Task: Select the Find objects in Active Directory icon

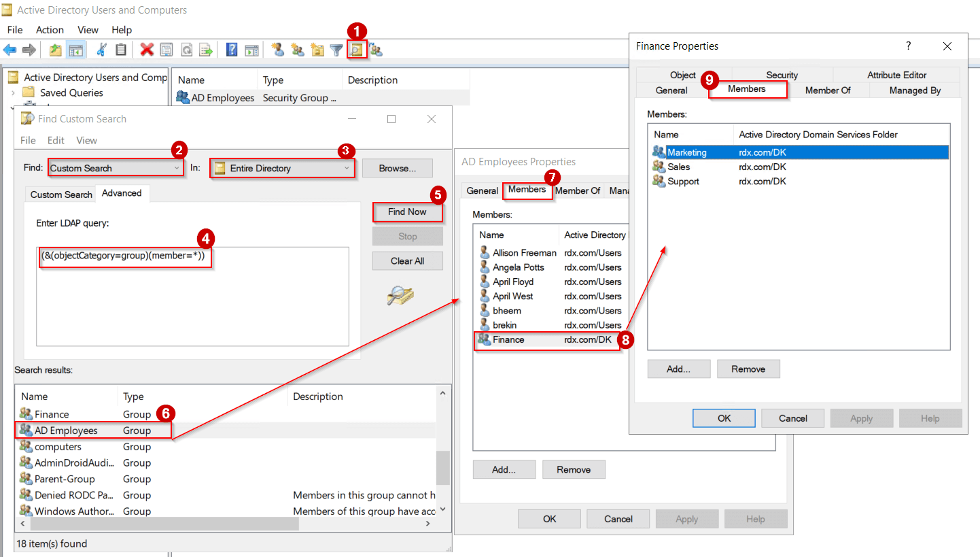Action: tap(356, 49)
